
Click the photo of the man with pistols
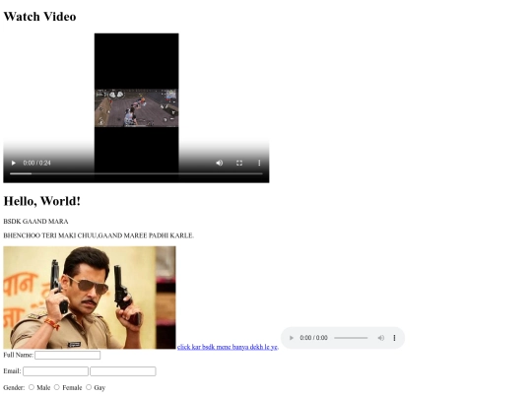[90, 298]
